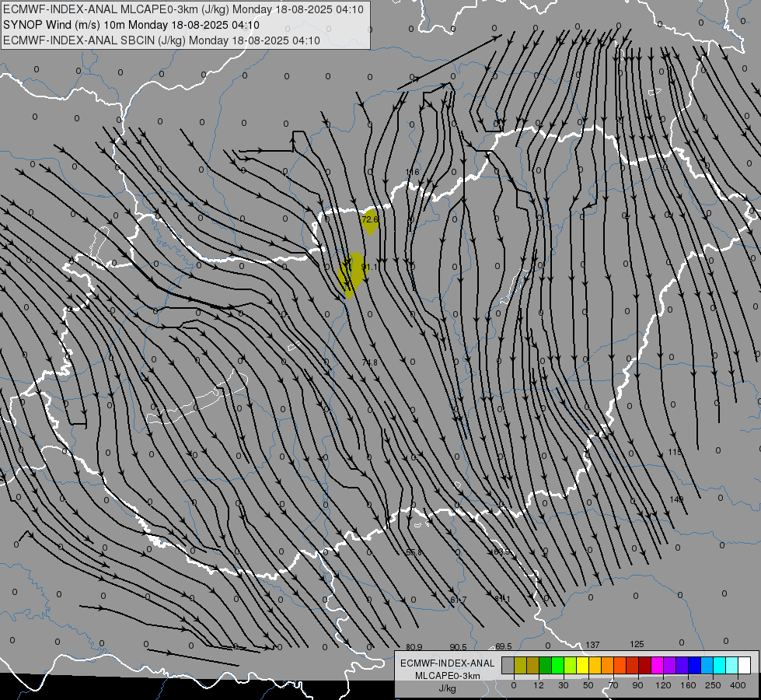The width and height of the screenshot is (761, 700).
Task: Click the SBCIN value '69.5' on map
Action: point(503,646)
